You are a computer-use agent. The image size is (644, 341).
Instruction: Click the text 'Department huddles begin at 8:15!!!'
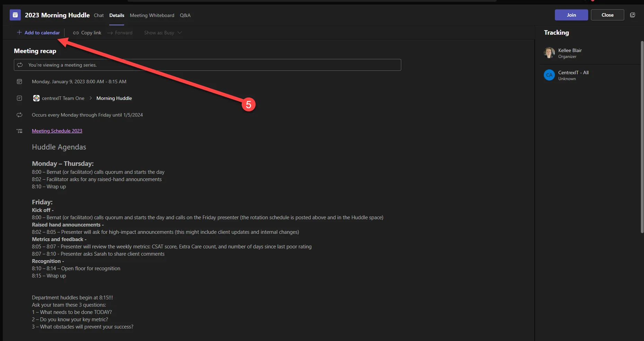[72, 298]
